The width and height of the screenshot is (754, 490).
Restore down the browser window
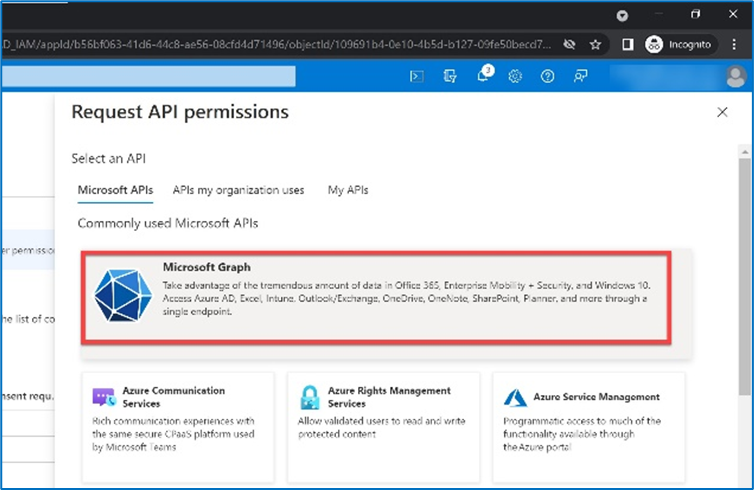(x=695, y=14)
